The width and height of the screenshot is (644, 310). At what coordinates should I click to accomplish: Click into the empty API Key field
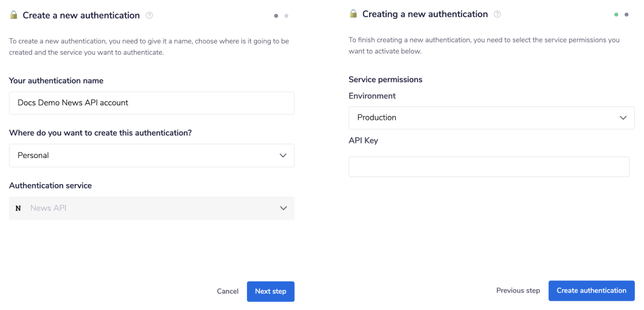pos(488,167)
